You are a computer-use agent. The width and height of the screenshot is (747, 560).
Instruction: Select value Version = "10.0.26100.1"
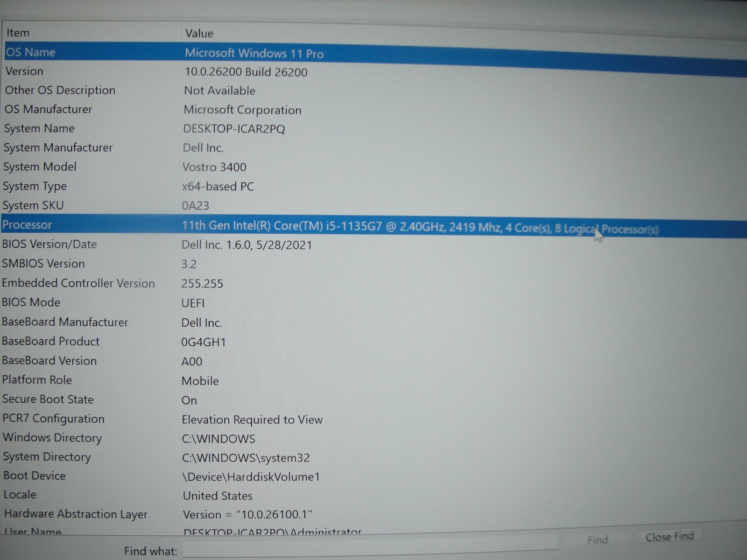pos(247,515)
